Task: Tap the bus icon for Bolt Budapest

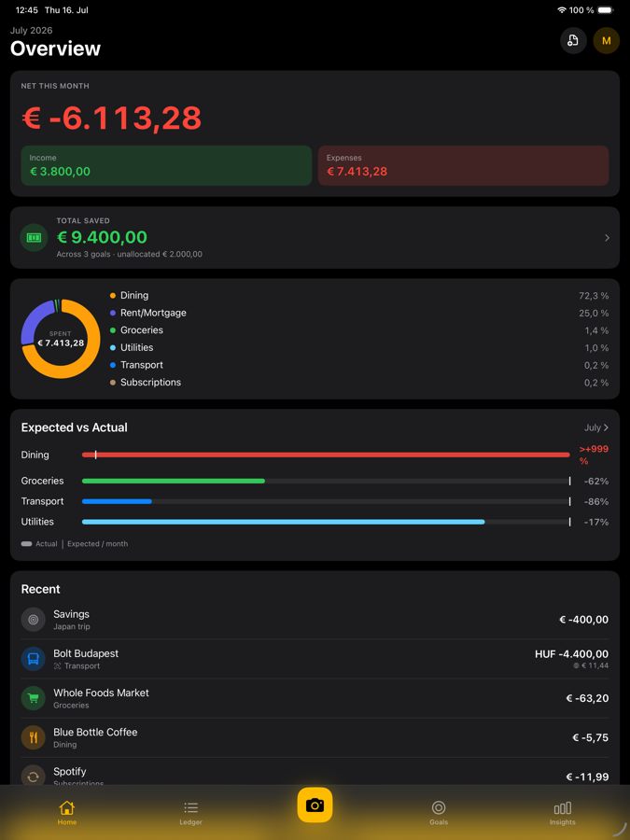Action: (x=34, y=659)
